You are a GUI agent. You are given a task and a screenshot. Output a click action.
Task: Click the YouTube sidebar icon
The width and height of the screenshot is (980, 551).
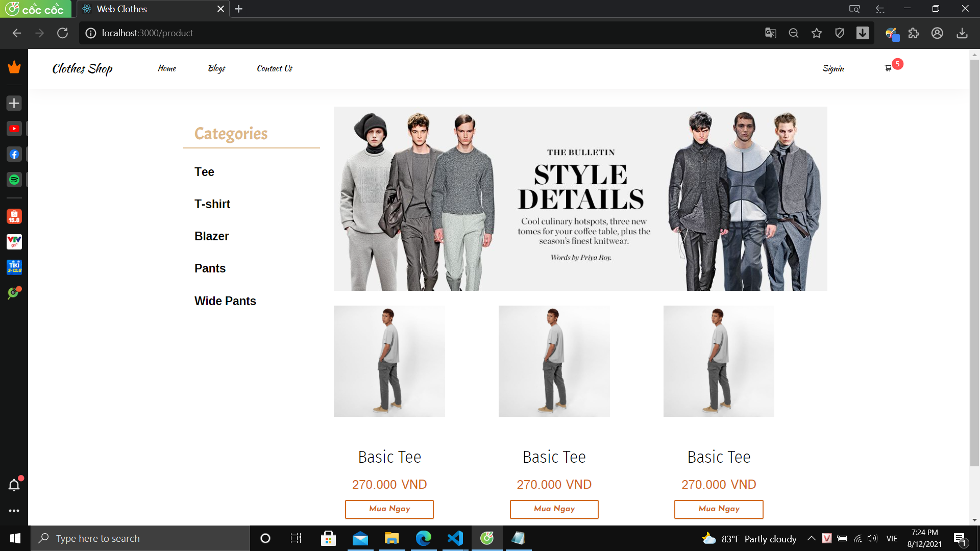click(x=14, y=129)
